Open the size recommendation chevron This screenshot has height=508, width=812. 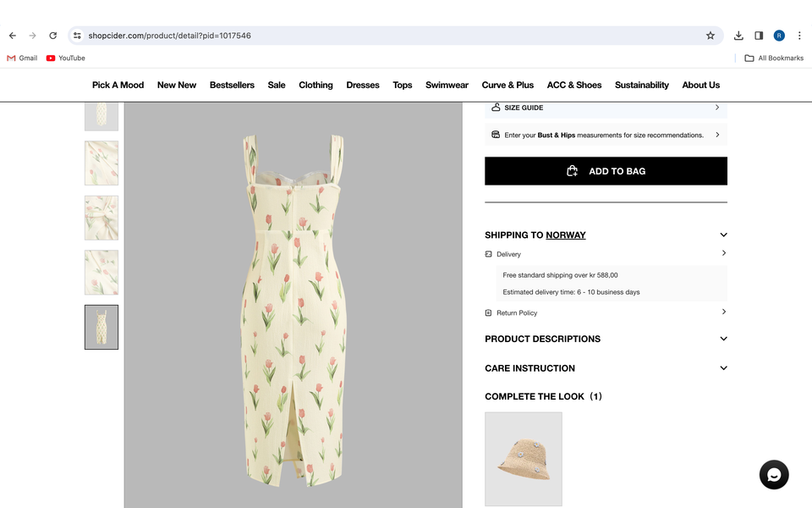pos(717,135)
